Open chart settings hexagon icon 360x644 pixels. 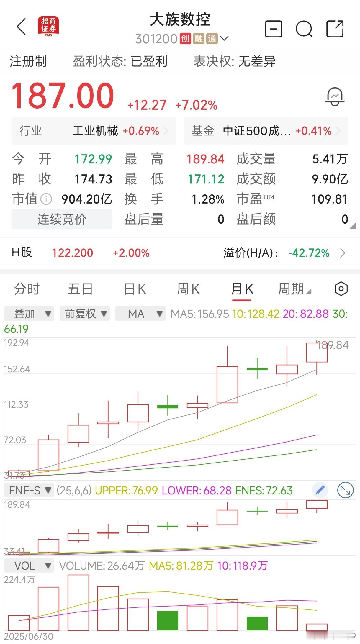(x=341, y=289)
